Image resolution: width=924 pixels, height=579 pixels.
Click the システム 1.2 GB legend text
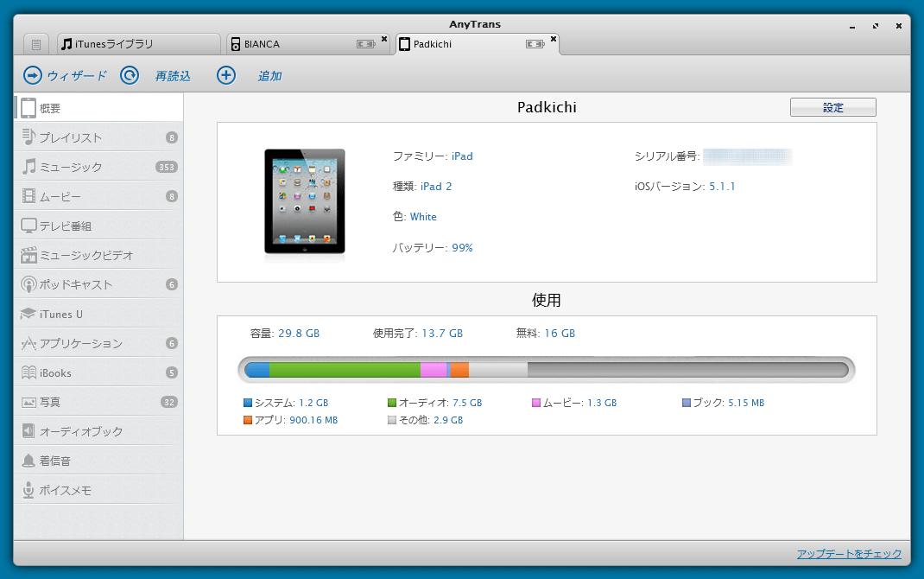(x=292, y=403)
